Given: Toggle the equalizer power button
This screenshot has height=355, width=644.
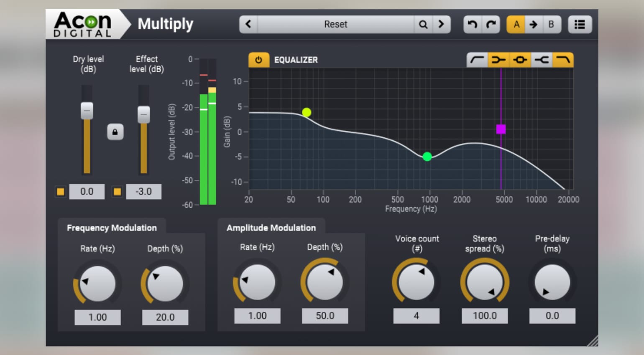Looking at the screenshot, I should click(x=258, y=60).
